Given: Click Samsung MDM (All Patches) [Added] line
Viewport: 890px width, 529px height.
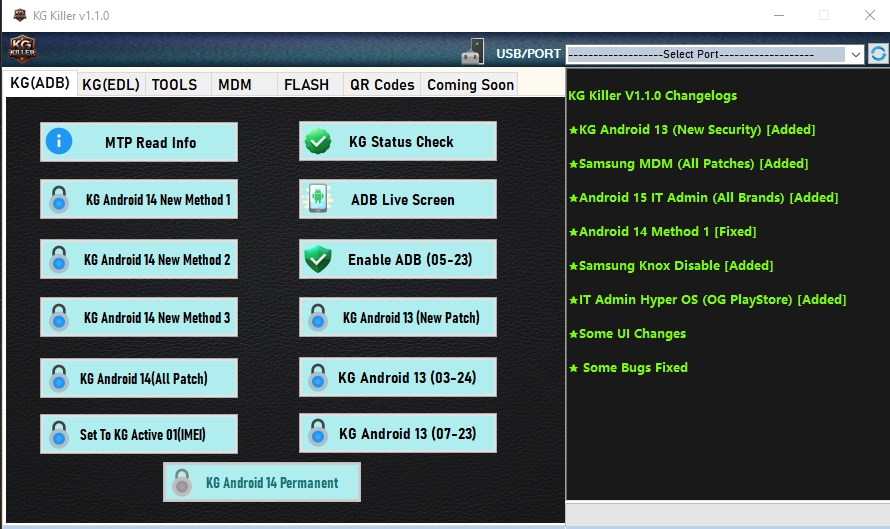Looking at the screenshot, I should pos(689,163).
